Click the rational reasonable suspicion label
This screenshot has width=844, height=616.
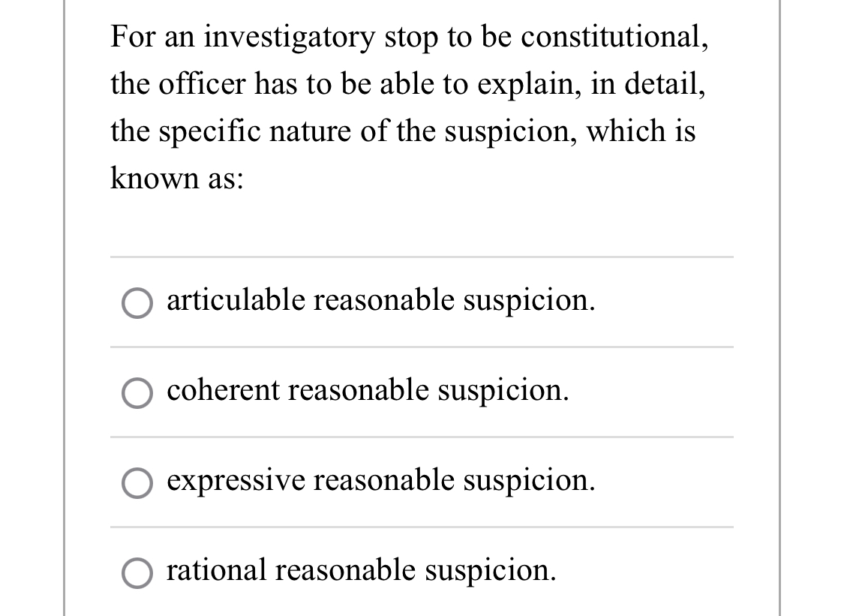pyautogui.click(x=361, y=570)
